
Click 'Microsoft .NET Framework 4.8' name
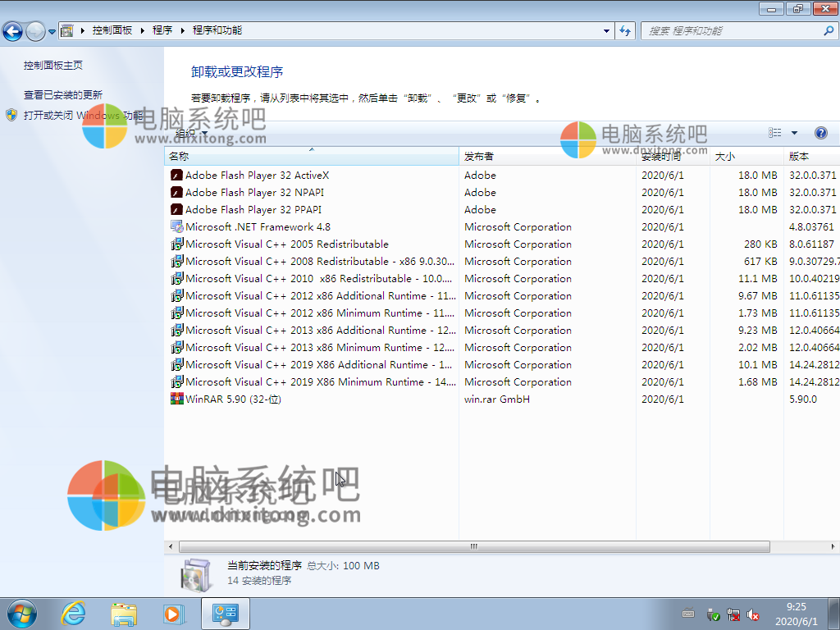pyautogui.click(x=258, y=226)
